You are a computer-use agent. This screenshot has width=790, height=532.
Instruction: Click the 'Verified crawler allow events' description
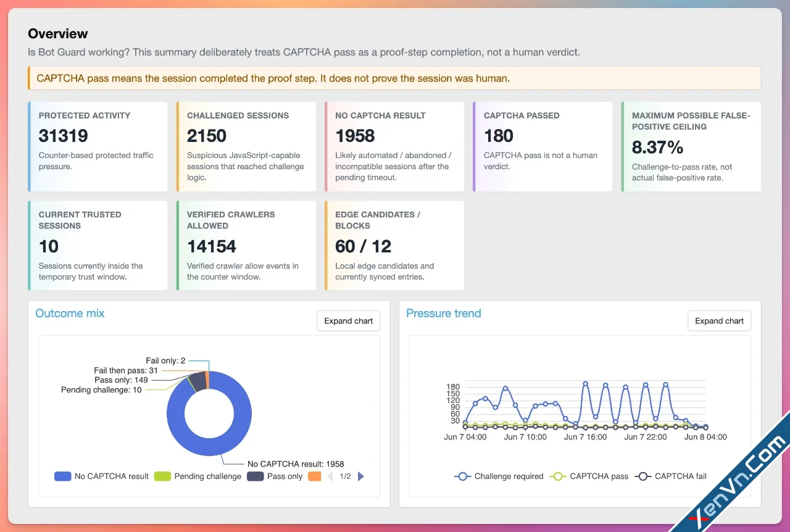243,272
